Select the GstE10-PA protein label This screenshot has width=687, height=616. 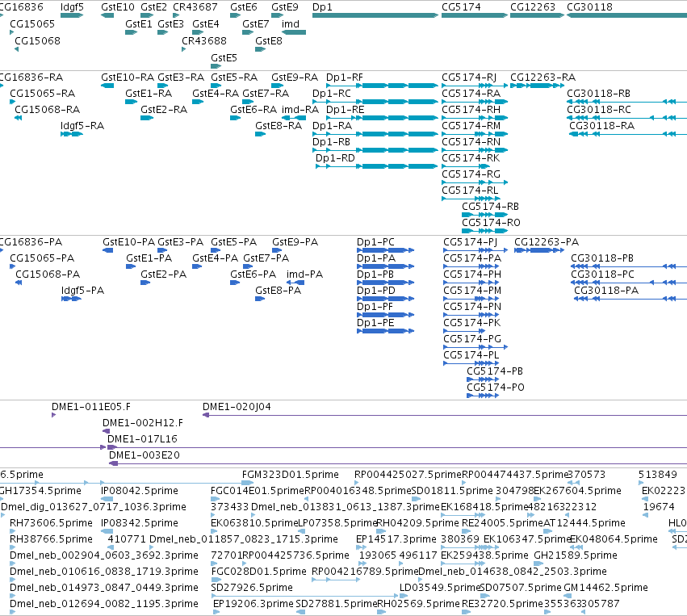(x=129, y=242)
